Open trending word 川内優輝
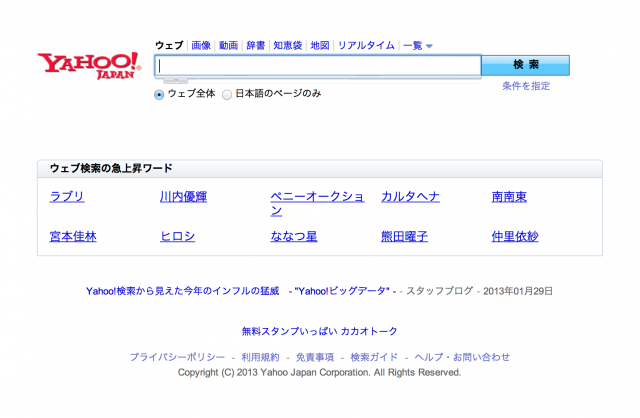The height and width of the screenshot is (418, 640). pyautogui.click(x=183, y=196)
